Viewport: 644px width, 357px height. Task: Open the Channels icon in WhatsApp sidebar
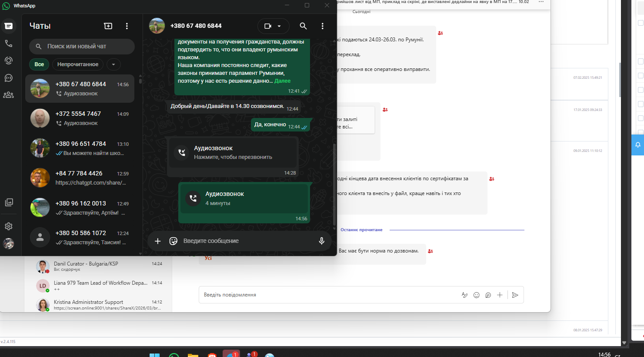click(9, 78)
